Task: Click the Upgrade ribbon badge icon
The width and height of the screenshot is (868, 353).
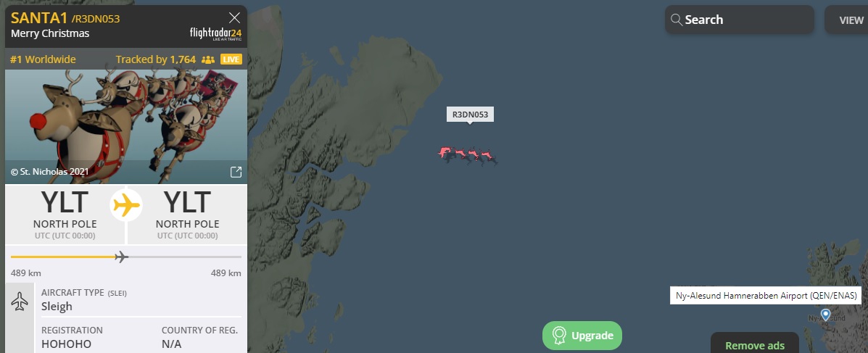Action: pos(560,336)
